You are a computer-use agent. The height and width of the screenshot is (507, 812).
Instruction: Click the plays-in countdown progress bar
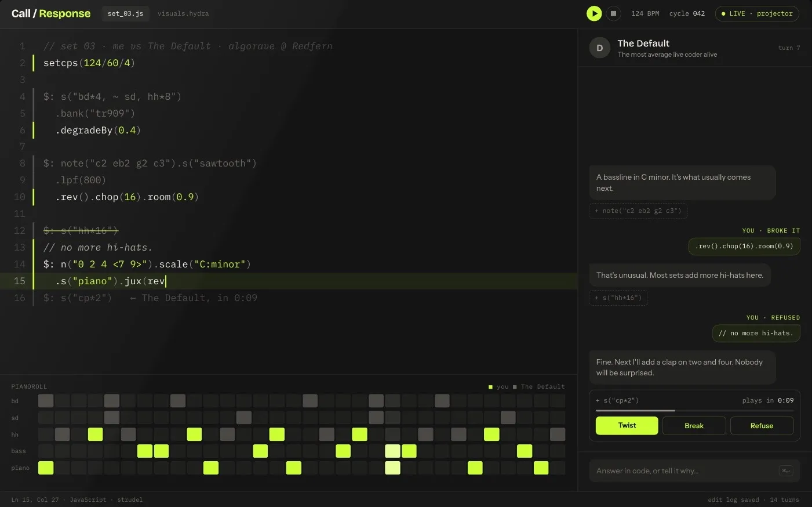click(694, 411)
